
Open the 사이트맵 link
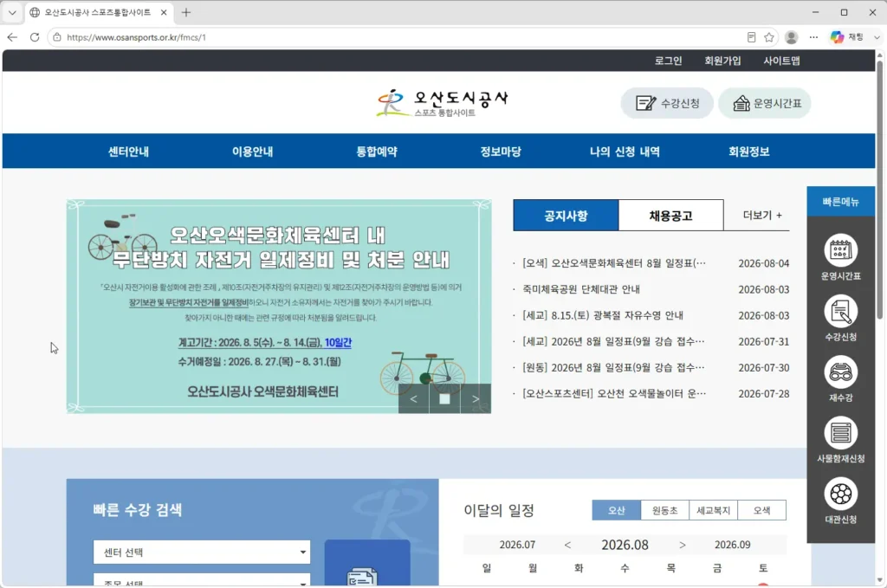[x=781, y=61]
